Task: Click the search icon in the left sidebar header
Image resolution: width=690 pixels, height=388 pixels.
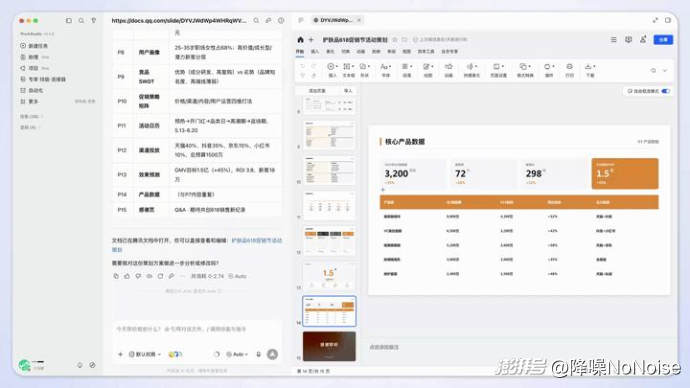Action: point(81,21)
